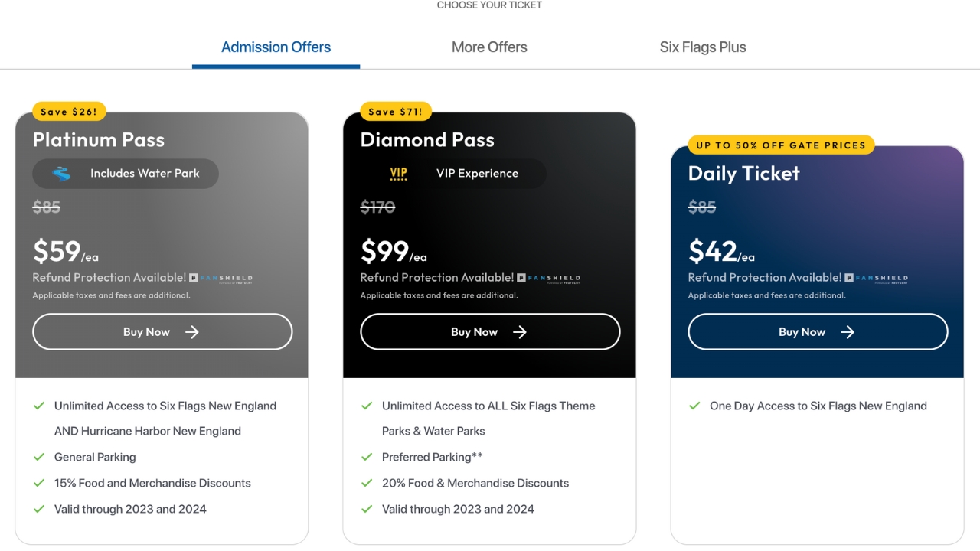Click the VIP Experience pill

(x=453, y=174)
